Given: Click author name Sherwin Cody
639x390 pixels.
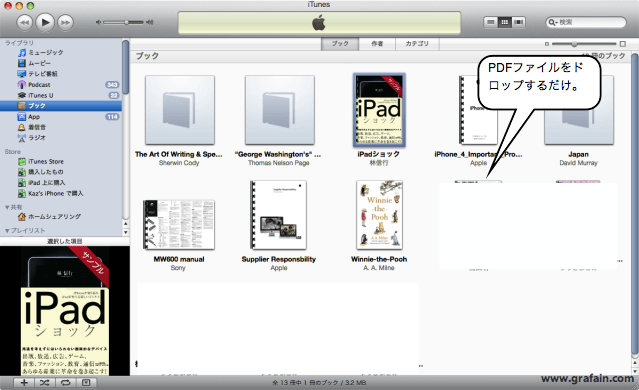Looking at the screenshot, I should [179, 163].
